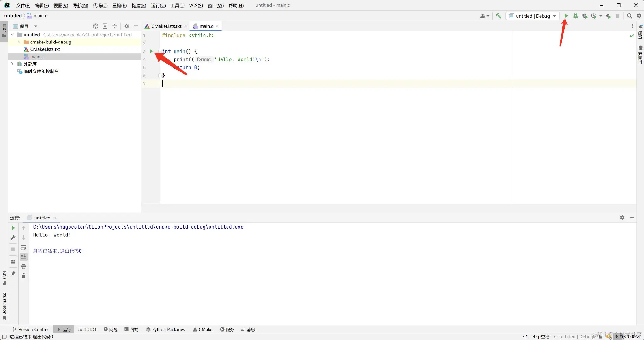Viewport: 644px width, 340px height.
Task: Open the 消息 tool window
Action: 248,329
